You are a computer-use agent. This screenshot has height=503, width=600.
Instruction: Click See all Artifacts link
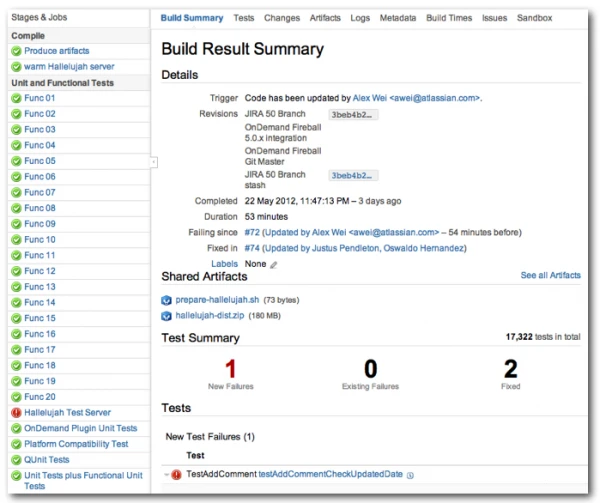click(550, 275)
